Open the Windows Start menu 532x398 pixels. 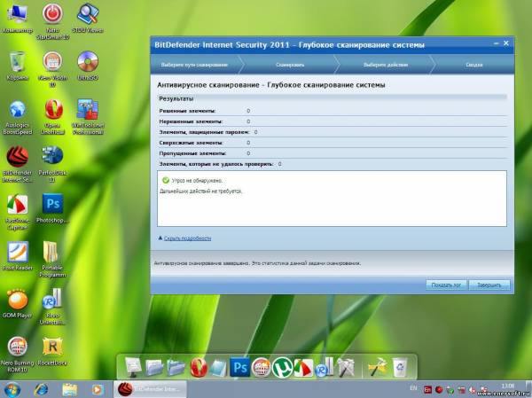(x=11, y=389)
